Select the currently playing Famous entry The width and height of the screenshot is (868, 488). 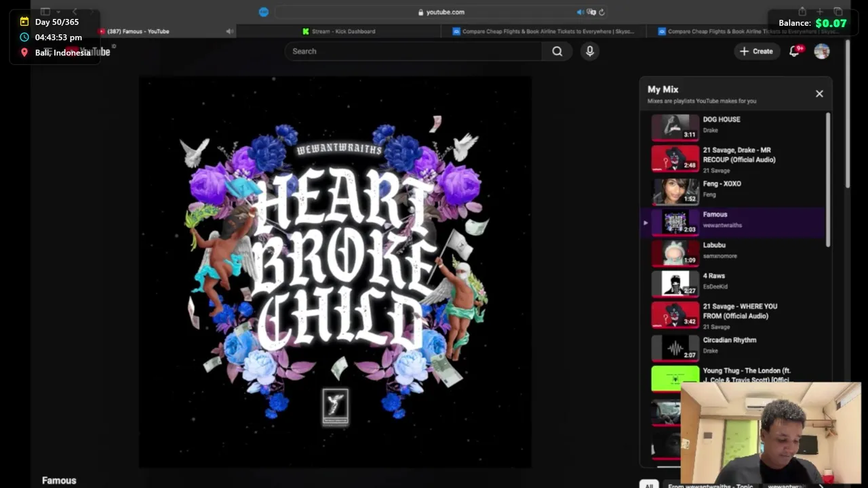coord(734,222)
